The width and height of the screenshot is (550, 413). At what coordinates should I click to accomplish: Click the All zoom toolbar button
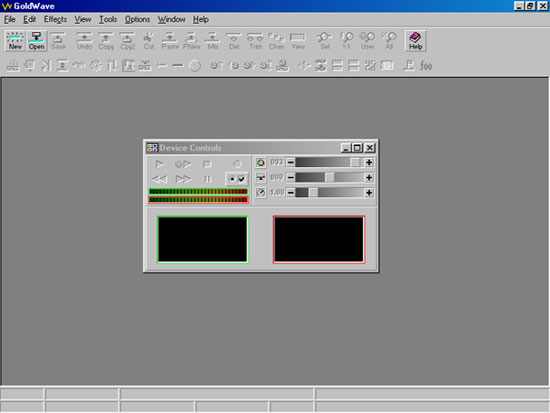coord(389,41)
